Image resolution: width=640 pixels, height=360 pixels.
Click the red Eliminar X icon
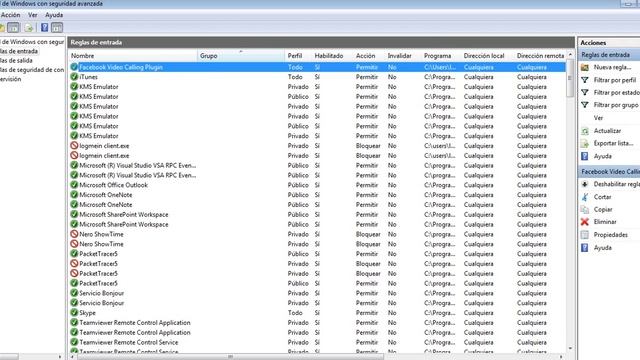point(585,222)
